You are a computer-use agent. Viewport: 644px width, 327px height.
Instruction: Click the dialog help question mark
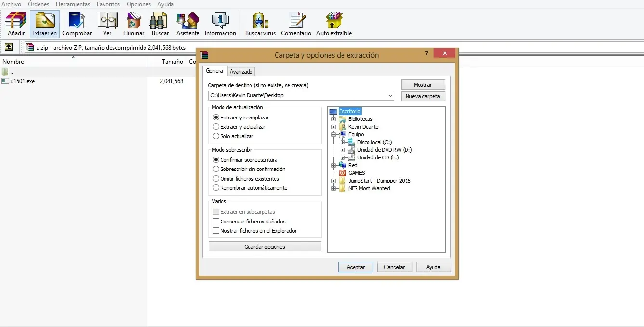click(427, 53)
